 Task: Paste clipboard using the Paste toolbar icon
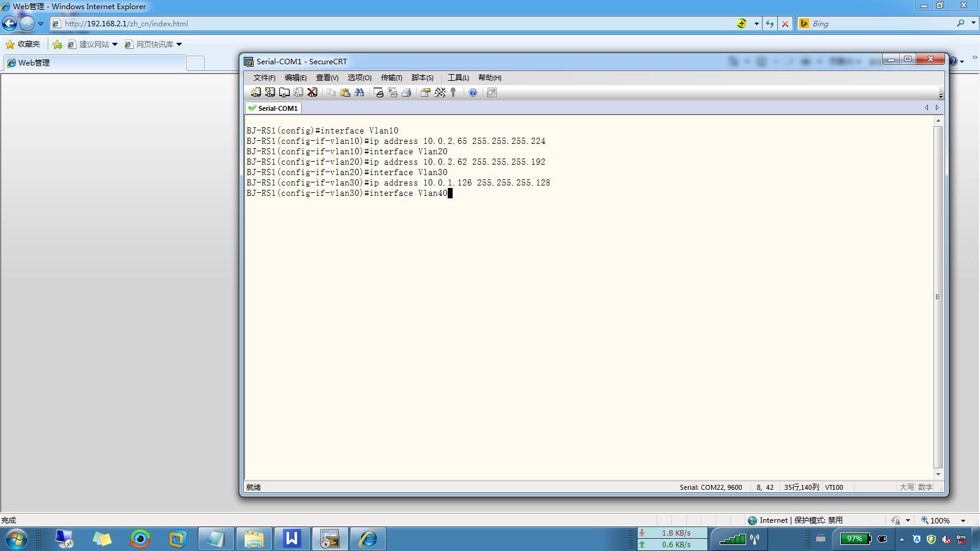point(345,92)
